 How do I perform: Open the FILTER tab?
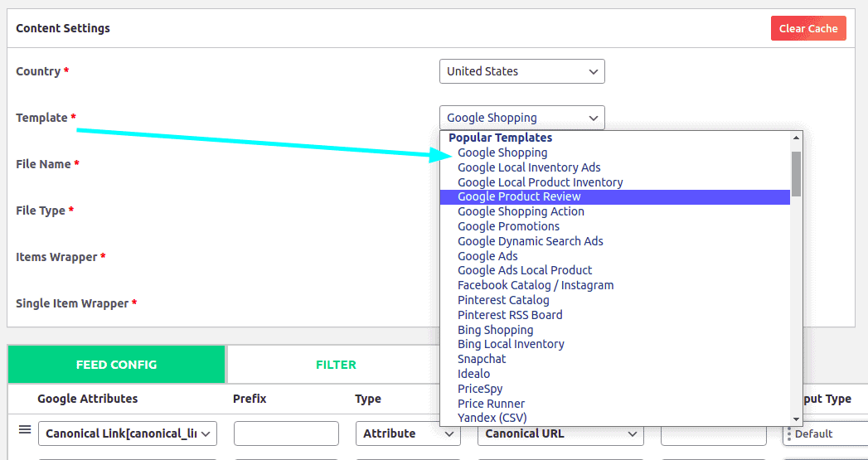coord(336,365)
